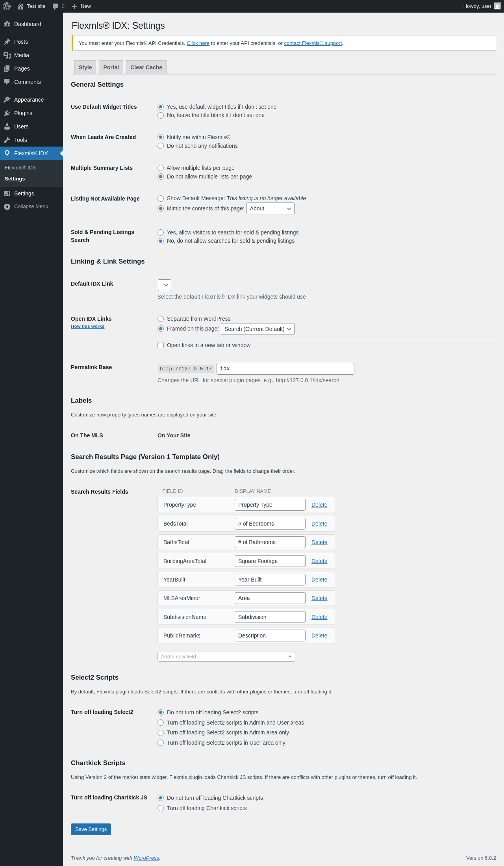
Task: Delete the PropertyType field row
Action: (x=319, y=505)
